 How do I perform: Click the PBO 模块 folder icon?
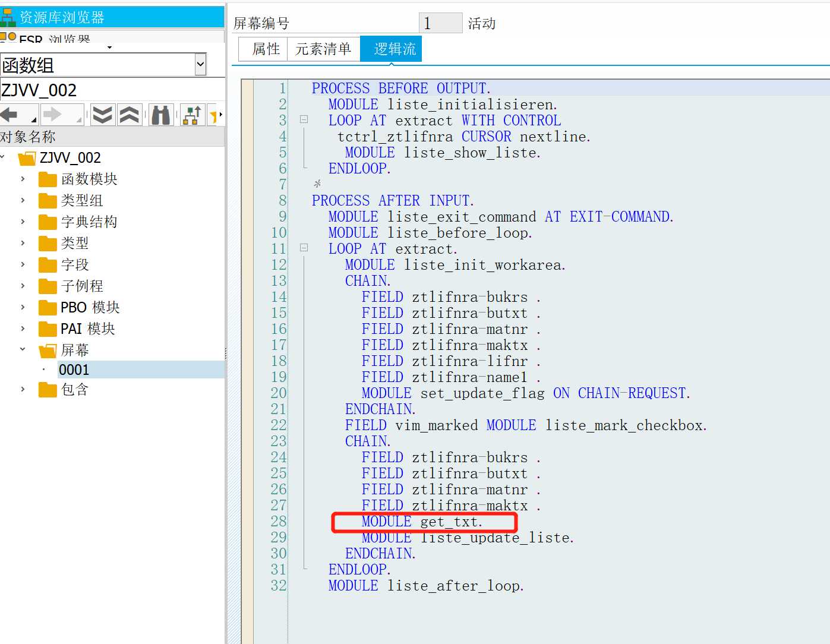pos(48,308)
